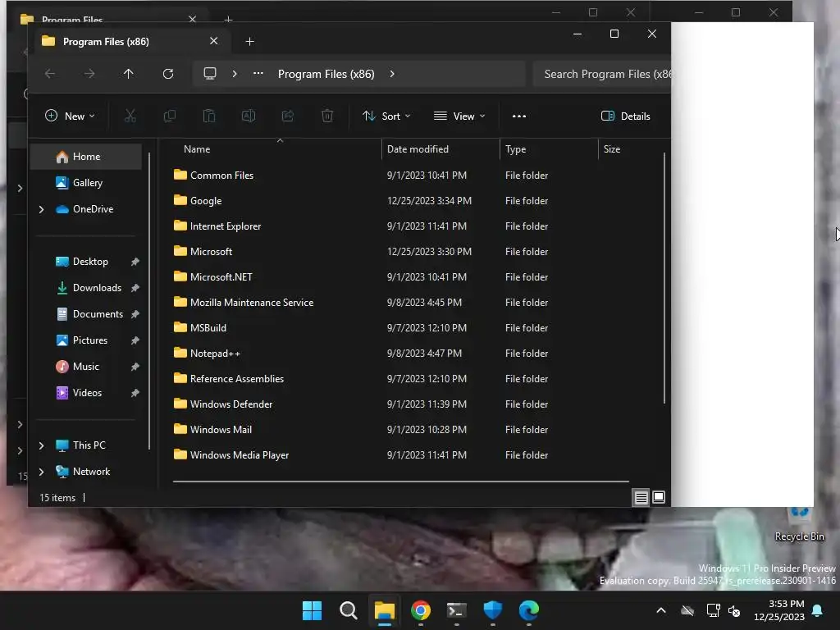840x630 pixels.
Task: Open Terminal from taskbar
Action: coord(456,610)
